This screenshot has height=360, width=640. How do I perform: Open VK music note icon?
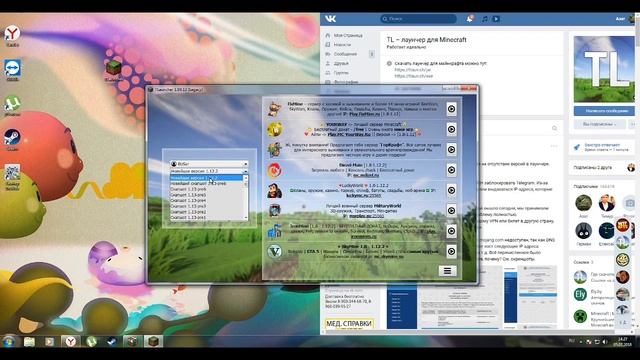(x=484, y=19)
